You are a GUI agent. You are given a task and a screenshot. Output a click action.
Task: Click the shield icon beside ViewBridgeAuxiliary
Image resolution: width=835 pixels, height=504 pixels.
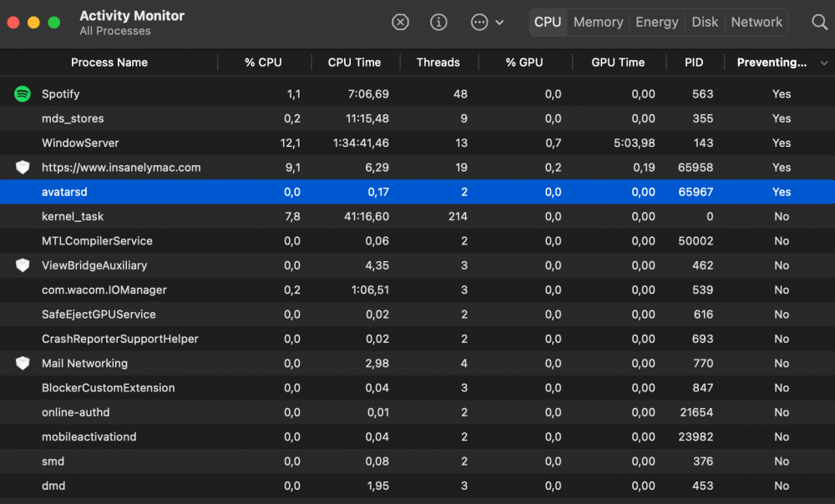[x=23, y=265]
